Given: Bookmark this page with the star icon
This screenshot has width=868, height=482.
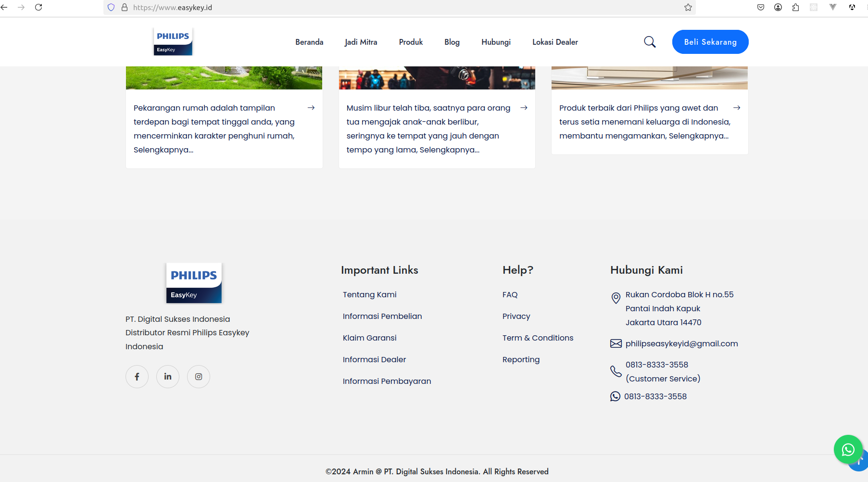Looking at the screenshot, I should (688, 7).
